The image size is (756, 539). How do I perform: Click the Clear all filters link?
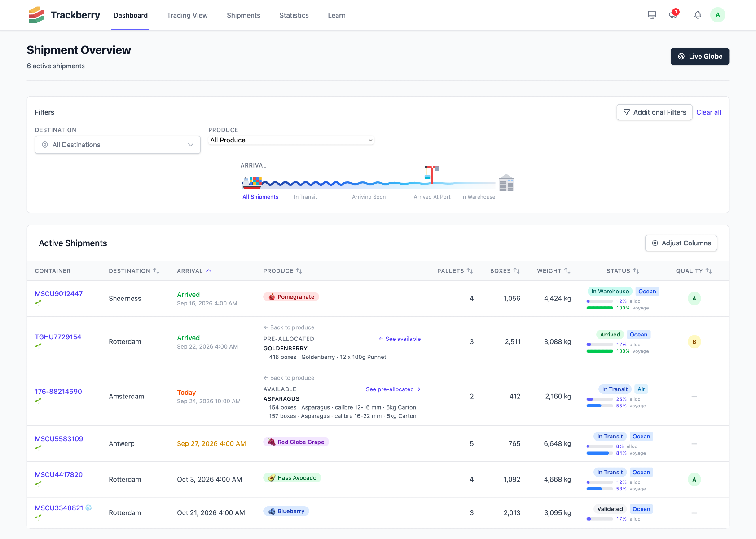[x=709, y=112]
